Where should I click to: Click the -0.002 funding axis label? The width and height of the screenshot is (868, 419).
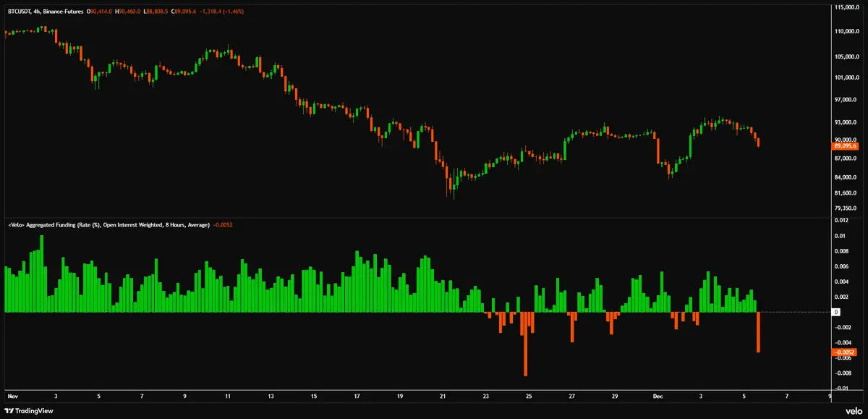[x=843, y=327]
